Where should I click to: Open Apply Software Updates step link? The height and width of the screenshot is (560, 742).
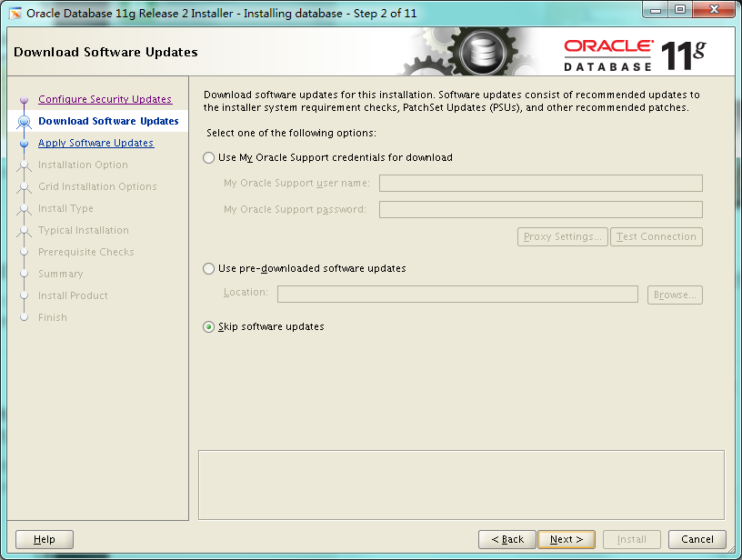click(x=96, y=143)
